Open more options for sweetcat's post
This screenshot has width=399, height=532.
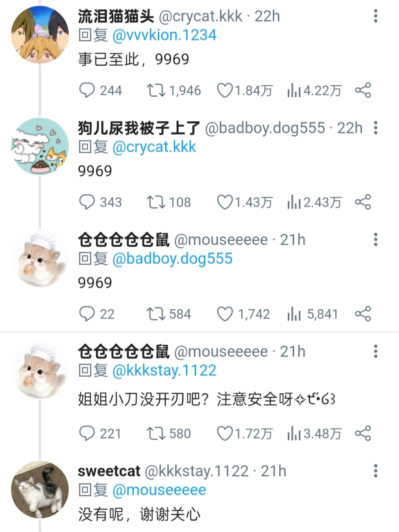(375, 471)
